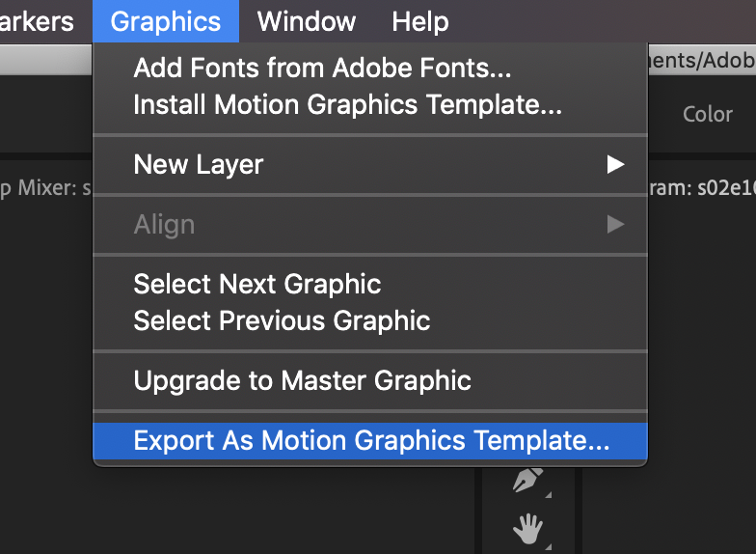Select the Hand tool
The height and width of the screenshot is (554, 756).
click(527, 528)
